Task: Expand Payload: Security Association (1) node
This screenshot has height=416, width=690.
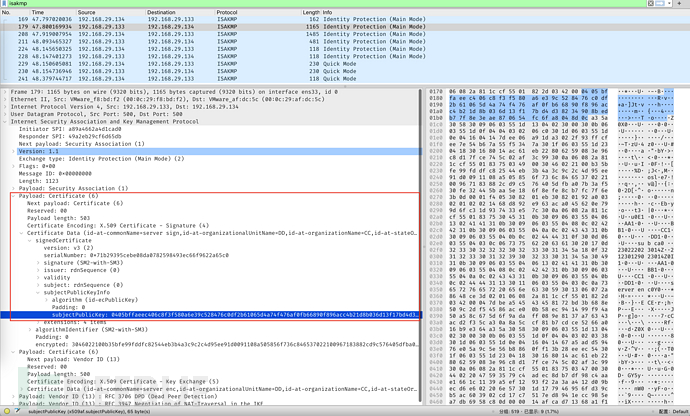Action: coord(13,188)
